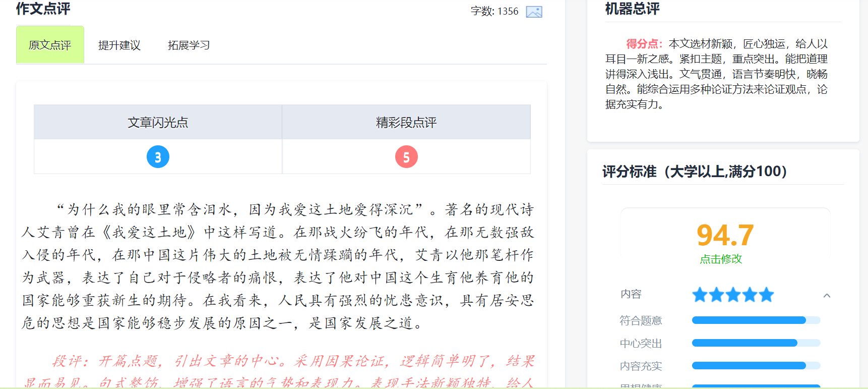Click the 评分标准 section heading

695,172
